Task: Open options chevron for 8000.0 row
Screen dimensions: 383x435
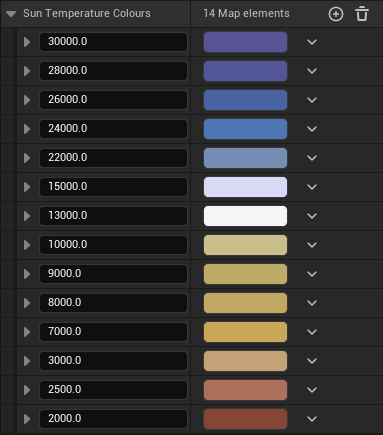Action: click(312, 303)
